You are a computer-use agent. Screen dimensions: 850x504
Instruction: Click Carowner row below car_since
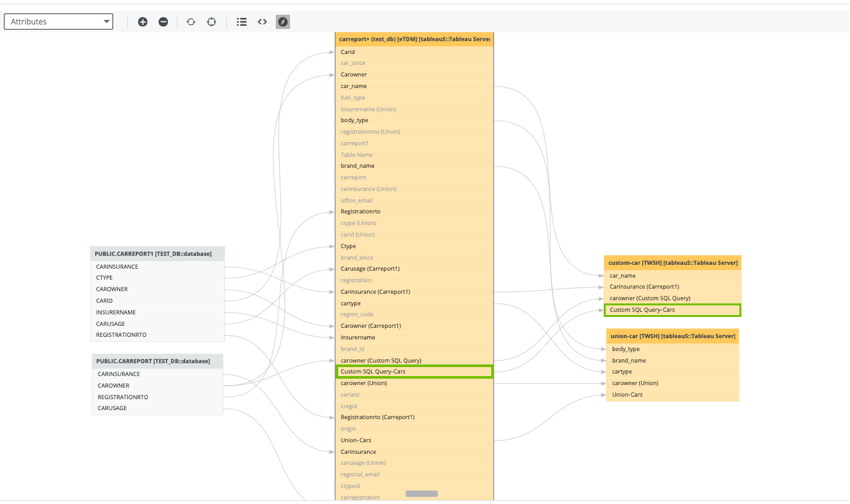pyautogui.click(x=415, y=75)
